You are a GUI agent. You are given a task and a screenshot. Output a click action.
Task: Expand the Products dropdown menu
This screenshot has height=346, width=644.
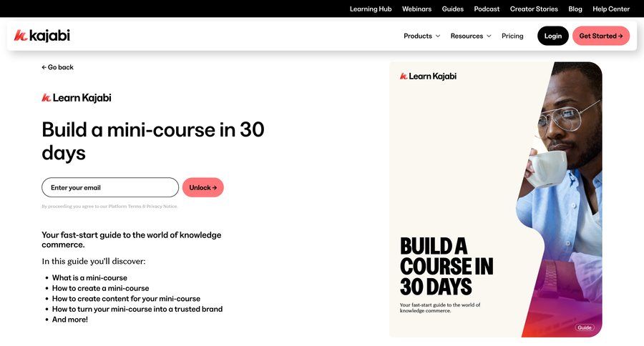point(421,36)
